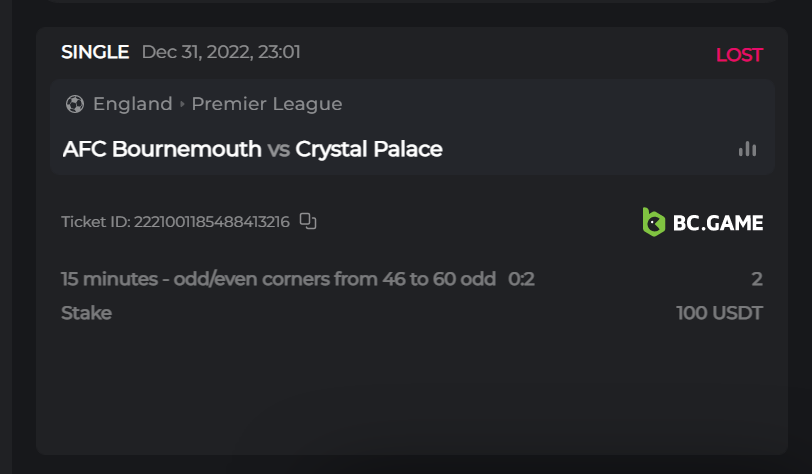Open match statistics bar chart icon

click(747, 149)
